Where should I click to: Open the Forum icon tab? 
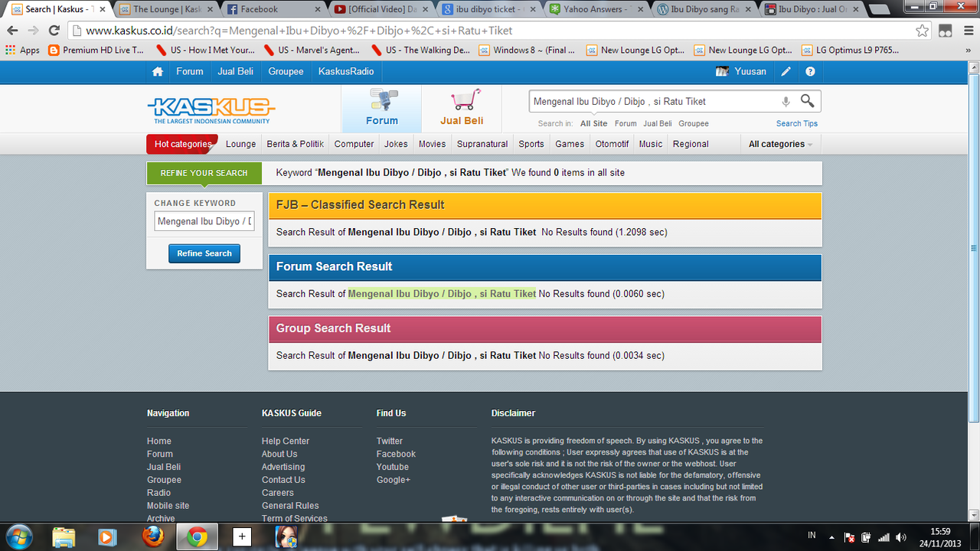pyautogui.click(x=381, y=109)
